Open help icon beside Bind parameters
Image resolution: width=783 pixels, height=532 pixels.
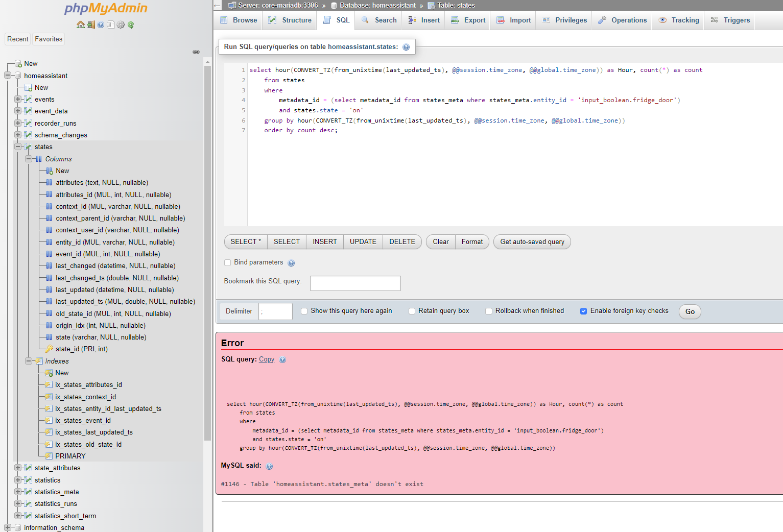pos(291,263)
